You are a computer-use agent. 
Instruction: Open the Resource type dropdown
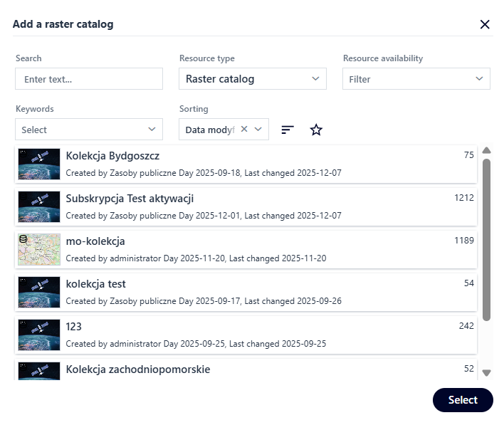(252, 79)
